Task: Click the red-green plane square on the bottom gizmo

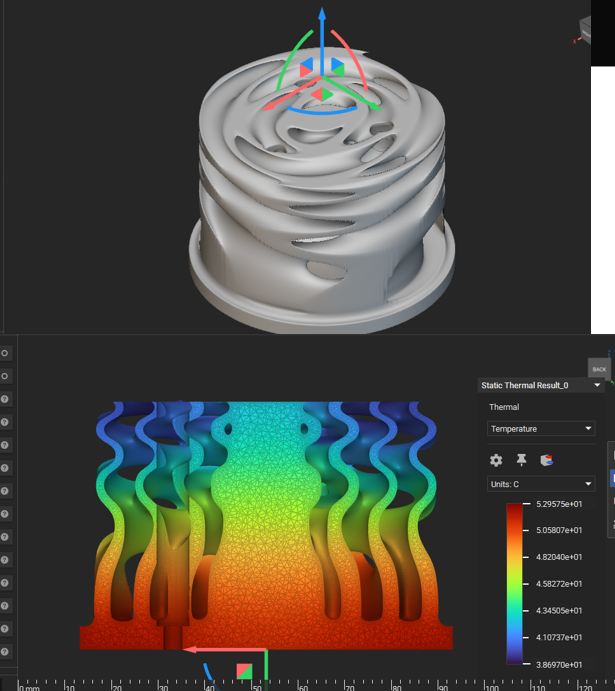Action: tap(244, 670)
